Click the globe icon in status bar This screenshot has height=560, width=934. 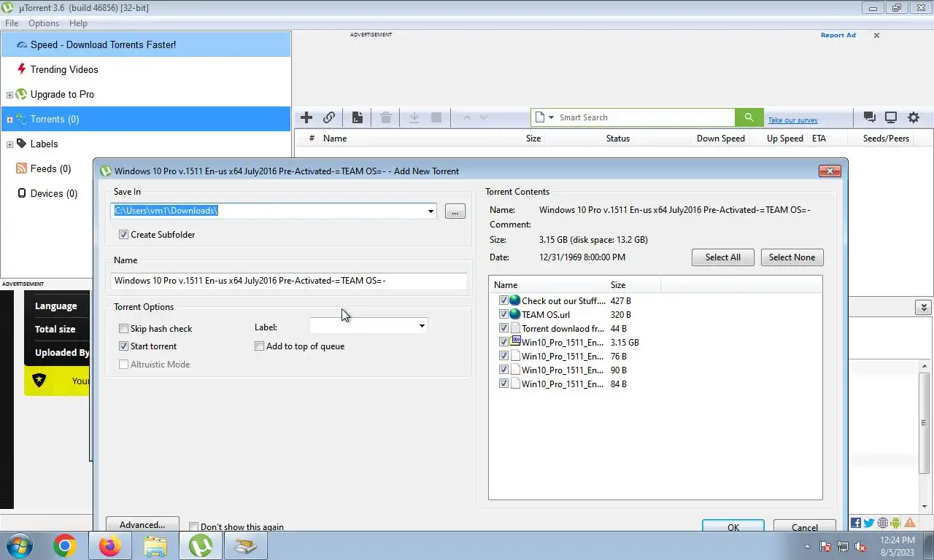pos(883,523)
